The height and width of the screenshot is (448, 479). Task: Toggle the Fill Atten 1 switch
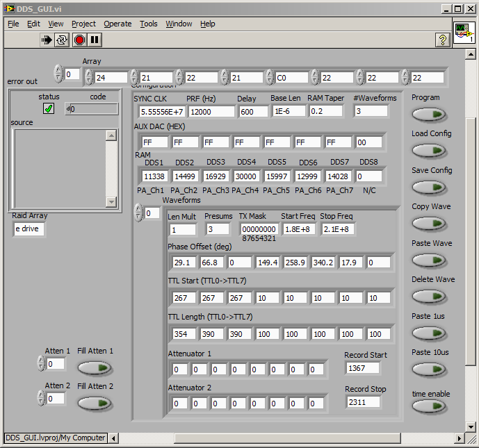pyautogui.click(x=95, y=367)
